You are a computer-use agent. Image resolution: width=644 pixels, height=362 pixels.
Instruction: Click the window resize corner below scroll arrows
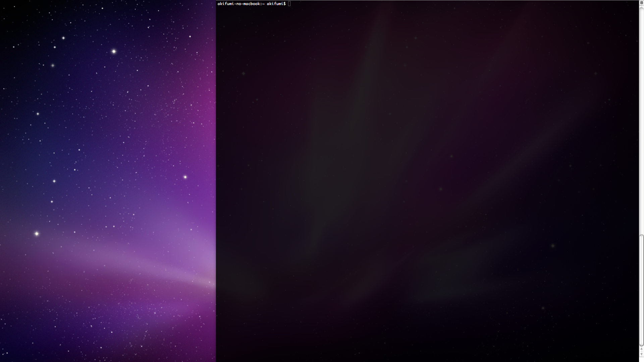(x=641, y=360)
